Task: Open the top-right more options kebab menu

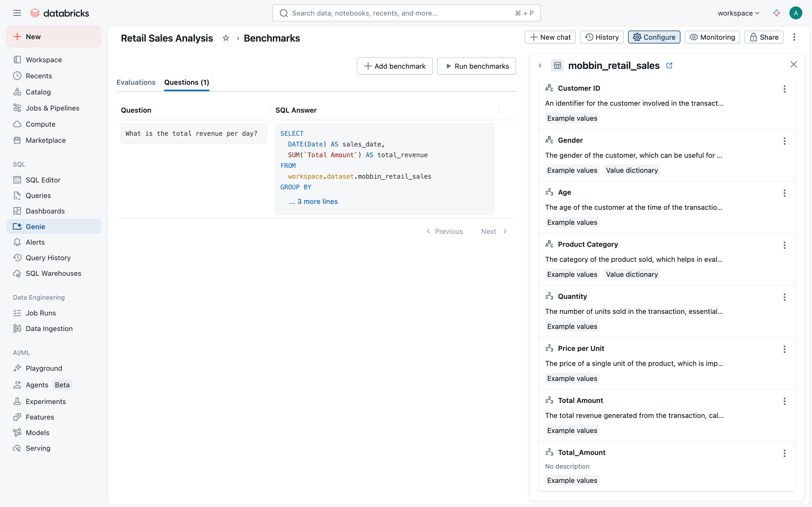Action: tap(794, 37)
